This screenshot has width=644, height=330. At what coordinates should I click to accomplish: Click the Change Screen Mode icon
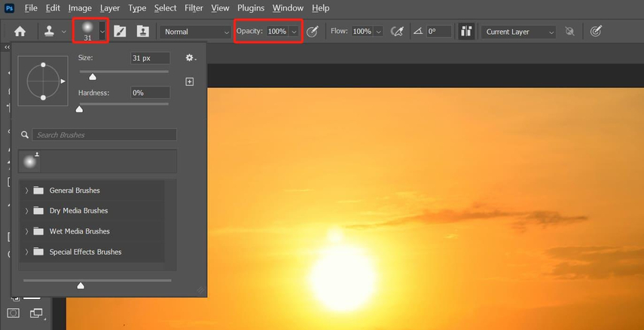tap(35, 313)
